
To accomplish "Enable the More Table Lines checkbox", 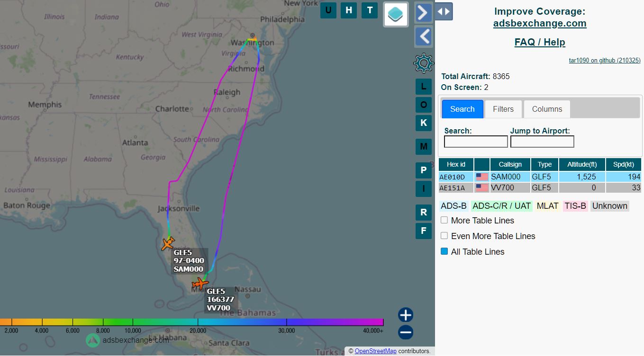I will [444, 220].
